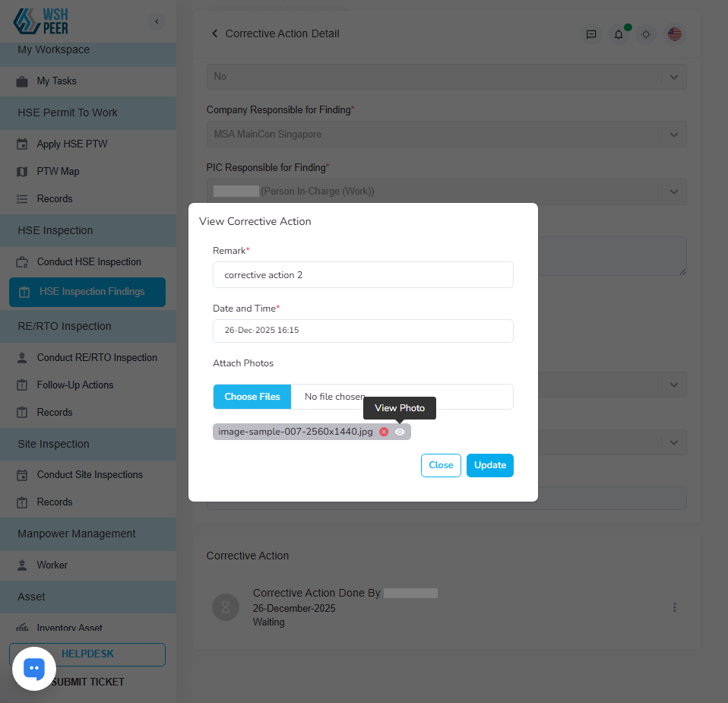
Task: Select HSE Inspection Findings menu item
Action: coord(87,292)
